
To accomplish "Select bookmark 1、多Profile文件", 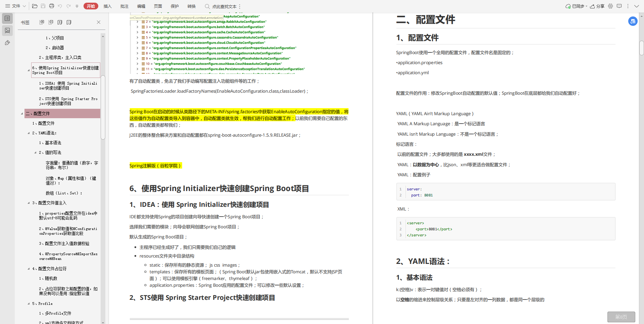I will 55,313.
